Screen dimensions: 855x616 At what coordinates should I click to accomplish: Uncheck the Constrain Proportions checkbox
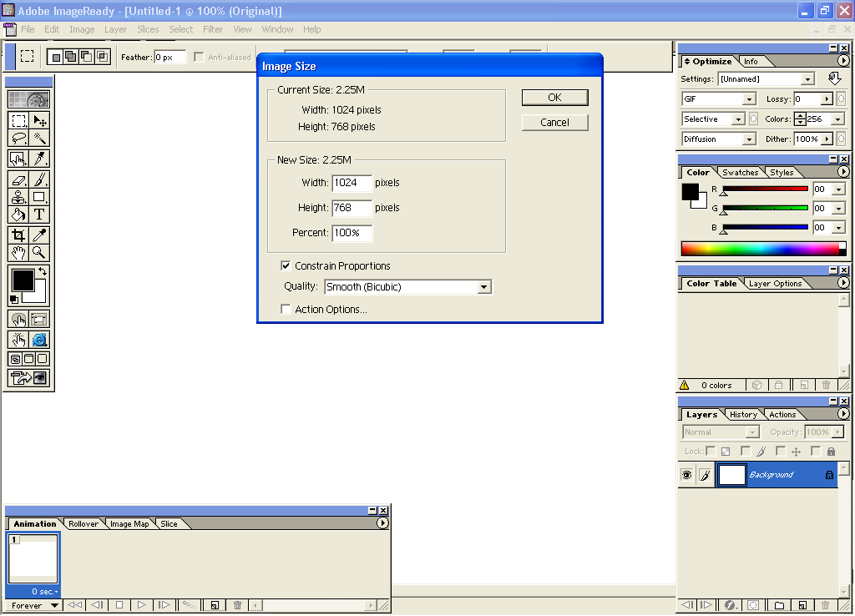(x=286, y=266)
